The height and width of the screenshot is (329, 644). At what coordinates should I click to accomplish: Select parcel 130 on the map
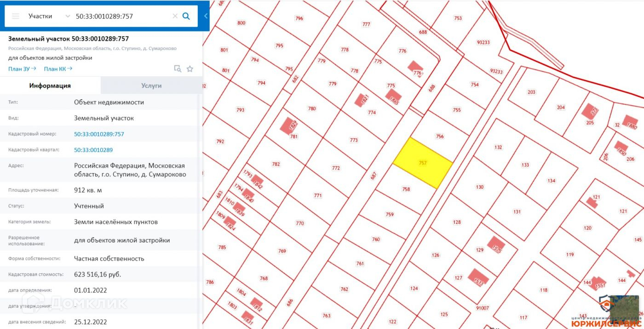pos(480,187)
